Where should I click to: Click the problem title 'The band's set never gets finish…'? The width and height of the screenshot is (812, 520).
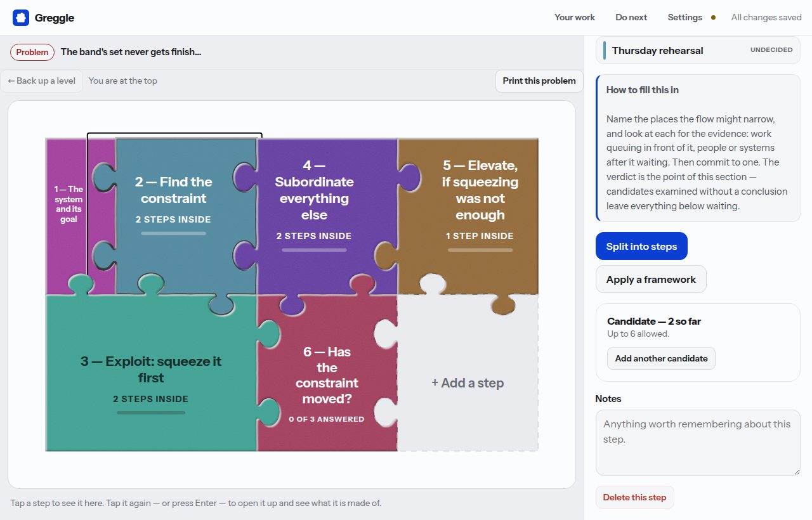click(x=131, y=52)
